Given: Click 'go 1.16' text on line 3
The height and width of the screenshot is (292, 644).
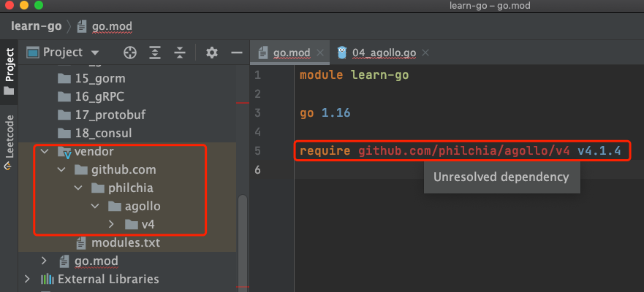Looking at the screenshot, I should 325,112.
